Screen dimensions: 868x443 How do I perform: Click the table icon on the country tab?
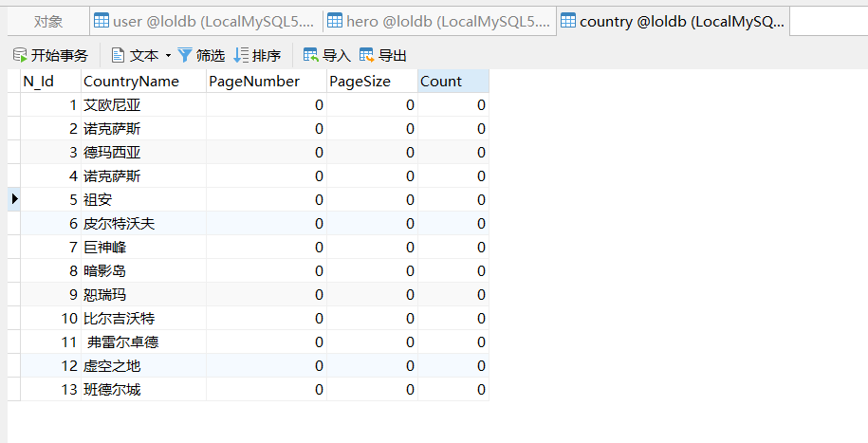[x=568, y=21]
